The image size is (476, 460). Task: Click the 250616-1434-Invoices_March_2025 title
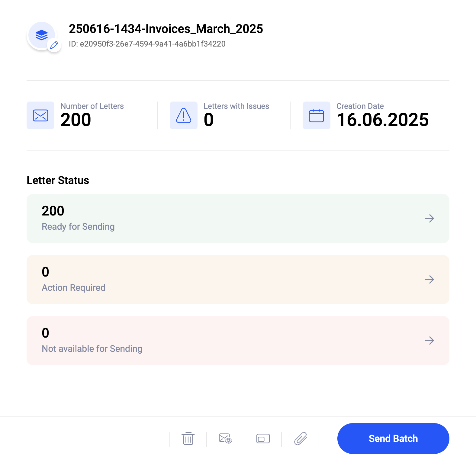166,29
